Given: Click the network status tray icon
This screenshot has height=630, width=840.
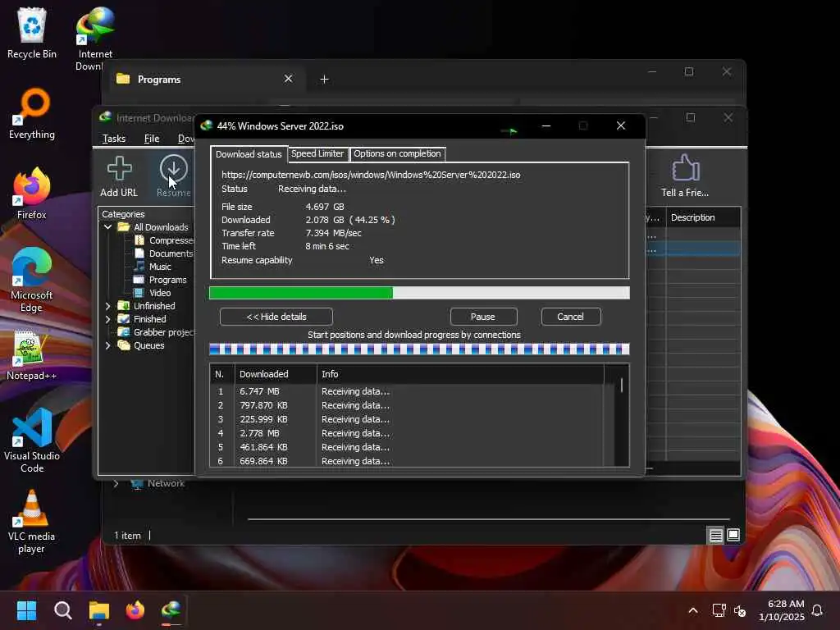Looking at the screenshot, I should pyautogui.click(x=719, y=610).
